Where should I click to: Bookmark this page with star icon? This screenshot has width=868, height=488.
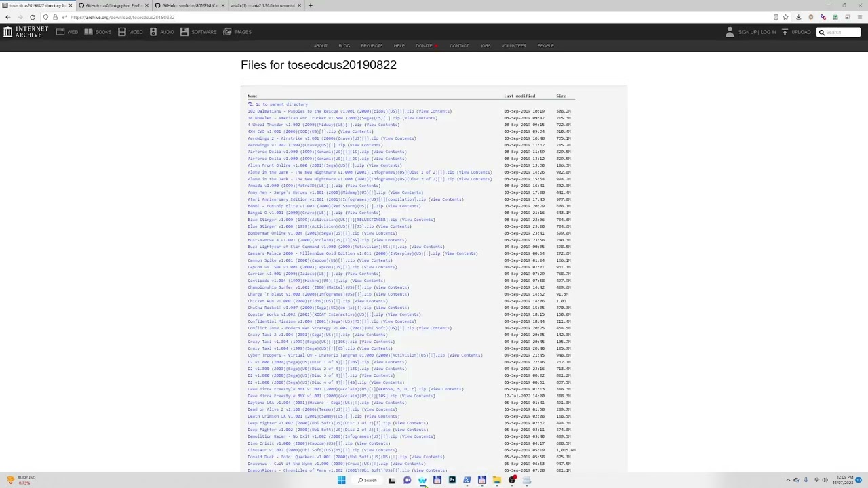point(785,17)
